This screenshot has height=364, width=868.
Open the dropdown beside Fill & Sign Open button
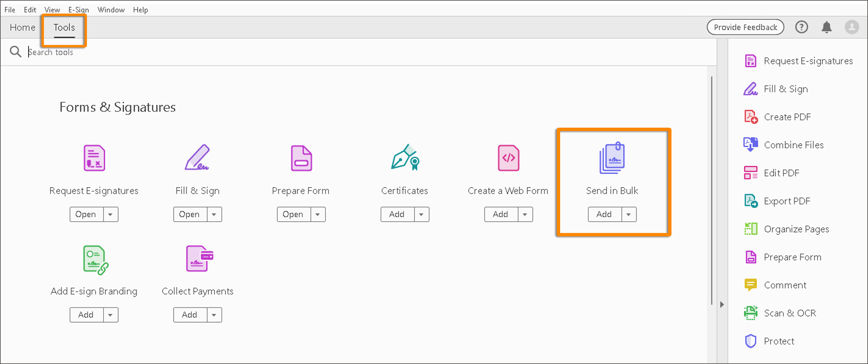pos(214,214)
